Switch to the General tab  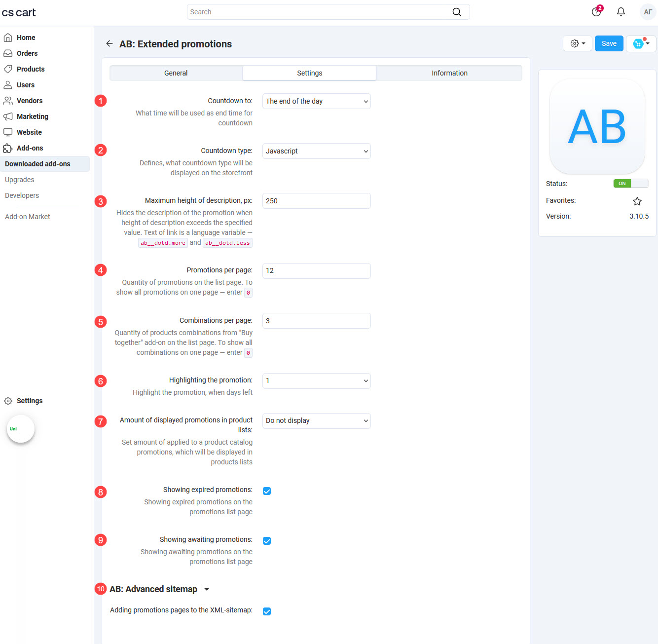[176, 73]
